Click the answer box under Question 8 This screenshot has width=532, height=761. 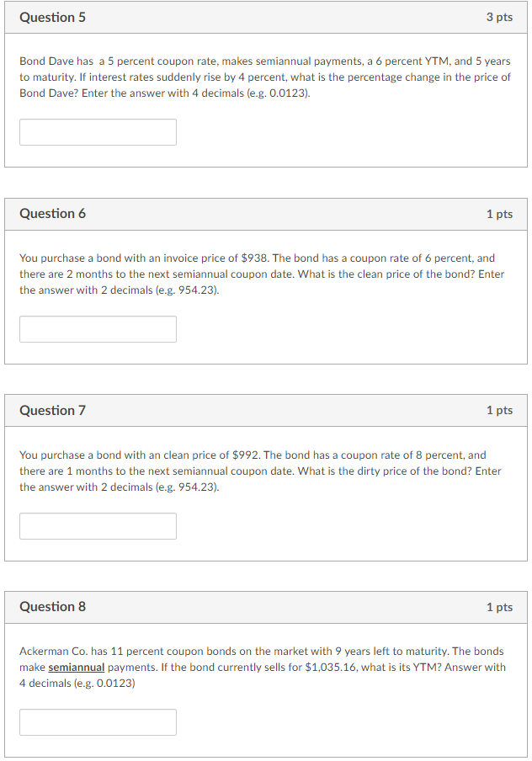97,721
